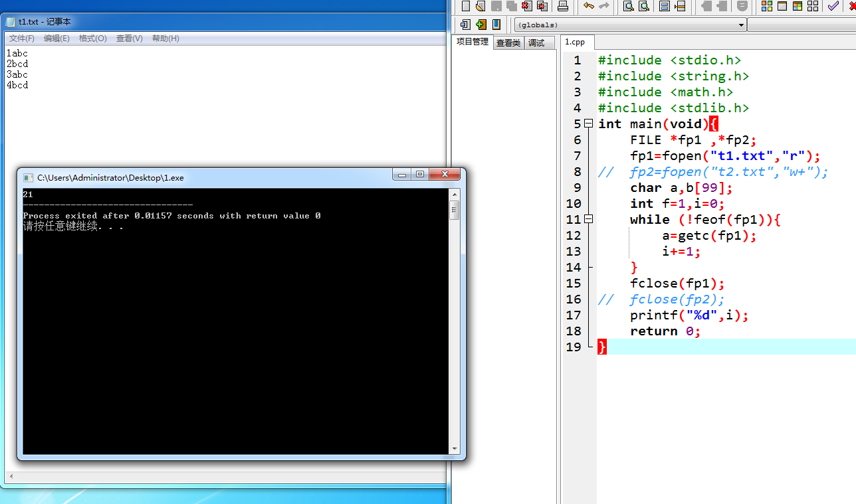Image resolution: width=856 pixels, height=504 pixels.
Task: Open Notepad 编辑(E) menu
Action: [56, 39]
